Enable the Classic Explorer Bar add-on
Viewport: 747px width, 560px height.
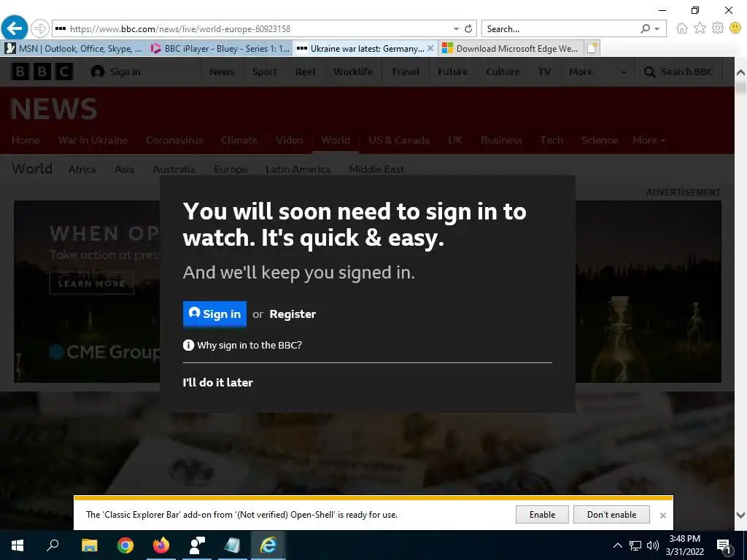(x=542, y=515)
